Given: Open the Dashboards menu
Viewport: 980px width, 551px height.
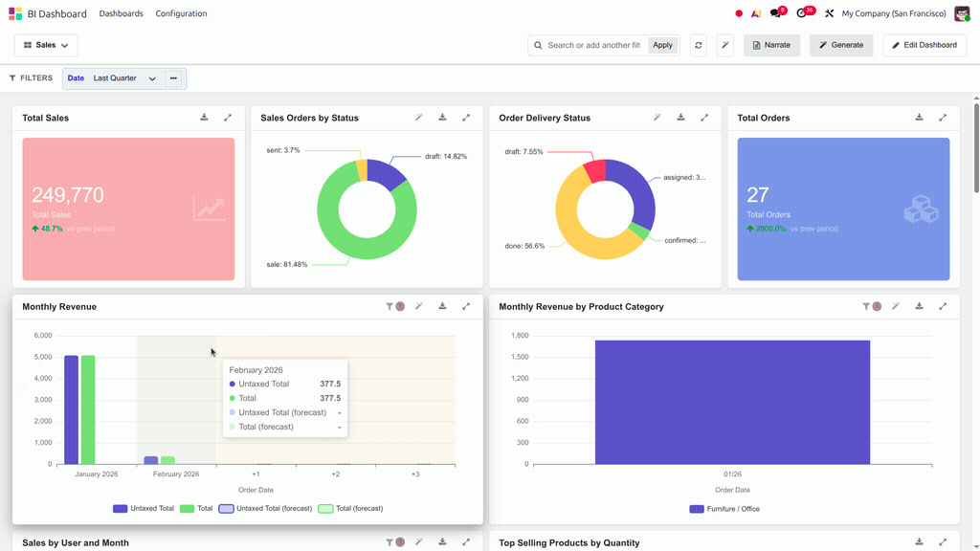Looking at the screenshot, I should [122, 13].
